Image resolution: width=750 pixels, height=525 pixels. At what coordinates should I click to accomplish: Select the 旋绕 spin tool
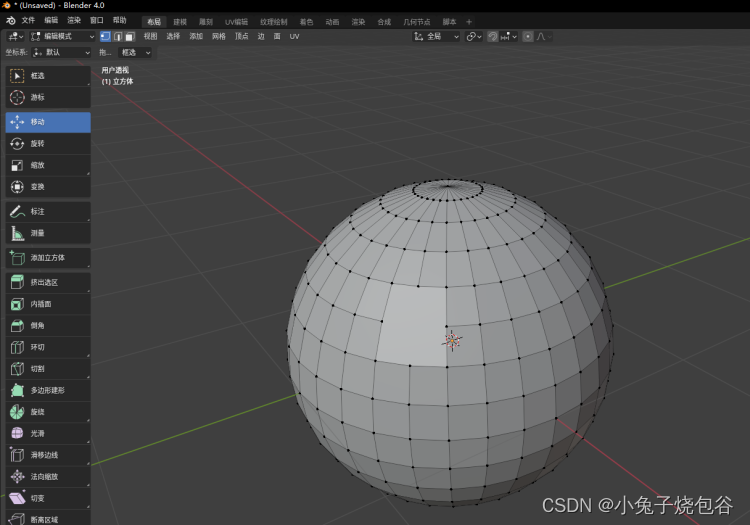48,412
